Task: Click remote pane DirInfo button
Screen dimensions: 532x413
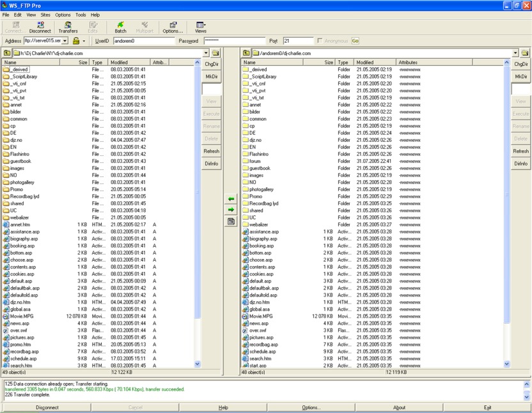Action: [x=520, y=164]
